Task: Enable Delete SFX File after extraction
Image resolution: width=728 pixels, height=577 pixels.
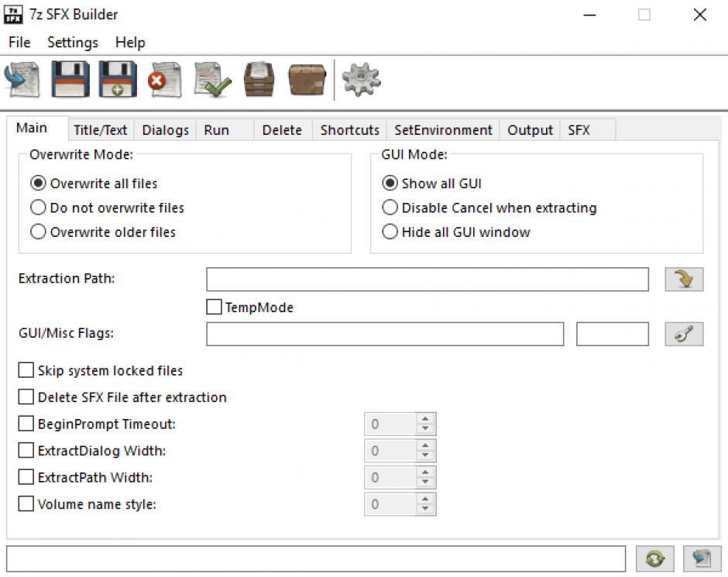Action: pyautogui.click(x=26, y=397)
